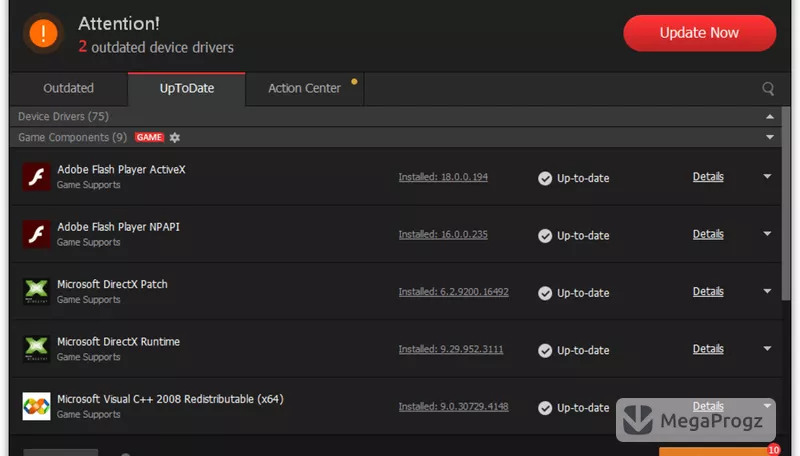Select the Microsoft DirectX Runtime icon
The width and height of the screenshot is (800, 456).
[x=36, y=349]
